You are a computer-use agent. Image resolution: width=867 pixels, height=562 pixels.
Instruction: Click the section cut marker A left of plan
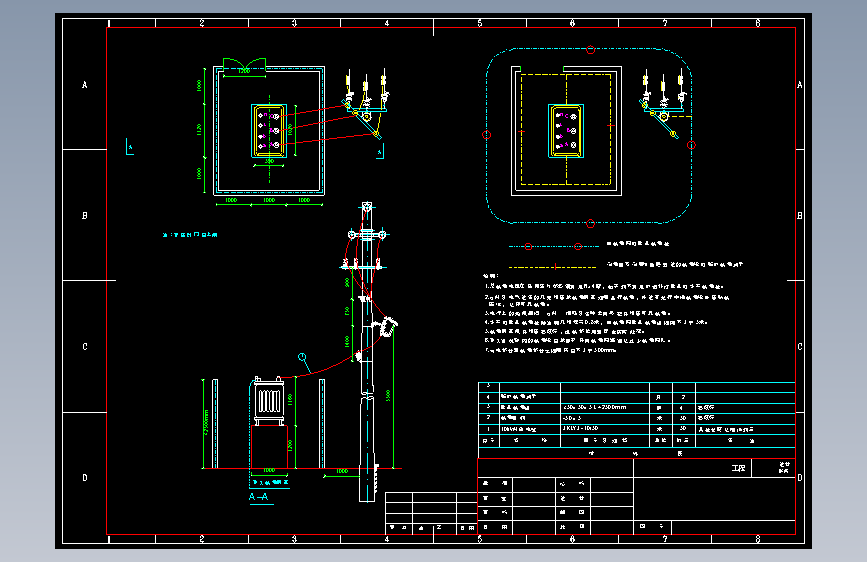pos(130,147)
